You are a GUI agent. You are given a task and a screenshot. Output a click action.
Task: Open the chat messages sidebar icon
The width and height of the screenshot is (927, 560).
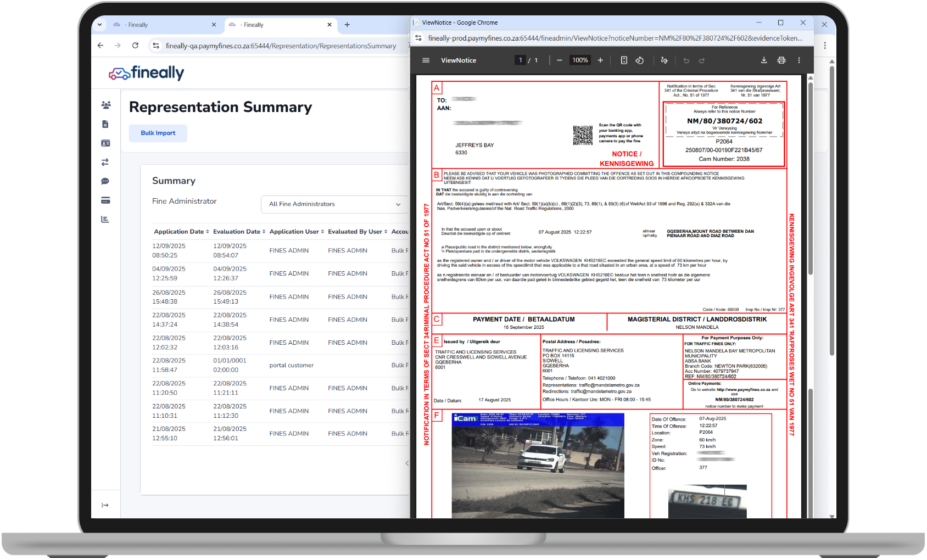105,181
